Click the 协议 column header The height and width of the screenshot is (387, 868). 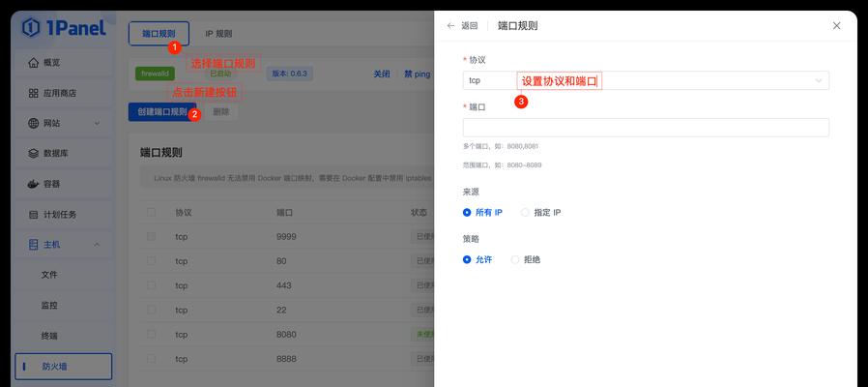tap(184, 212)
